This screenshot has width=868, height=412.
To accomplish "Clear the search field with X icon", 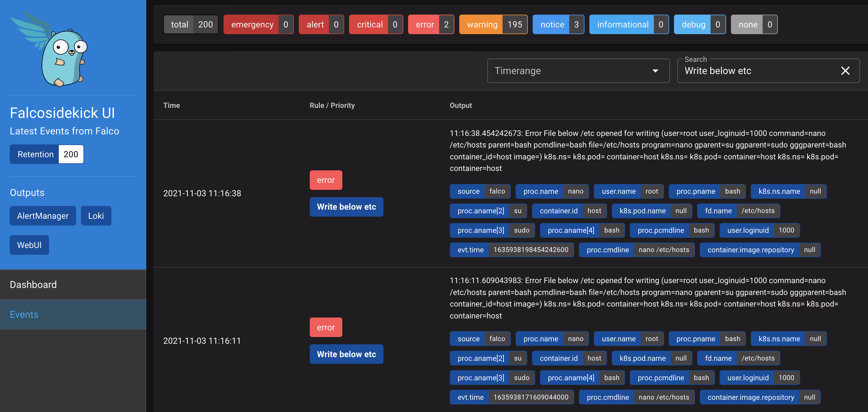I will (845, 71).
